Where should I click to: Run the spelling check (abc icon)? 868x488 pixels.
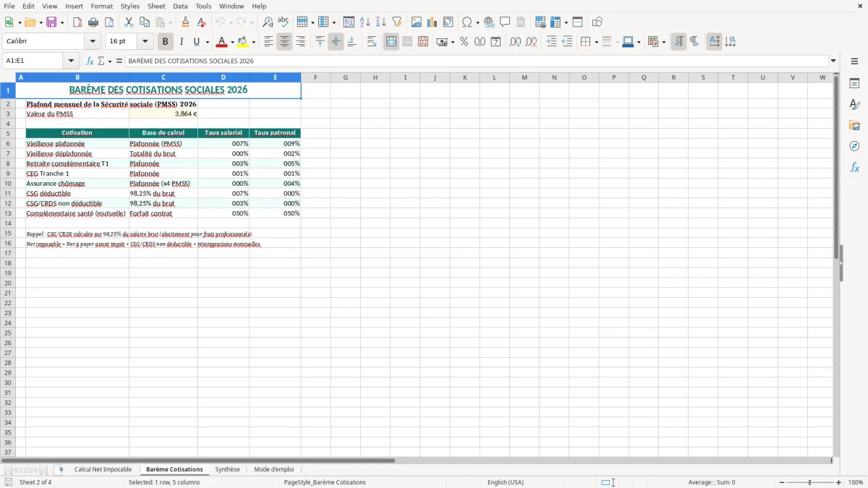(x=284, y=22)
